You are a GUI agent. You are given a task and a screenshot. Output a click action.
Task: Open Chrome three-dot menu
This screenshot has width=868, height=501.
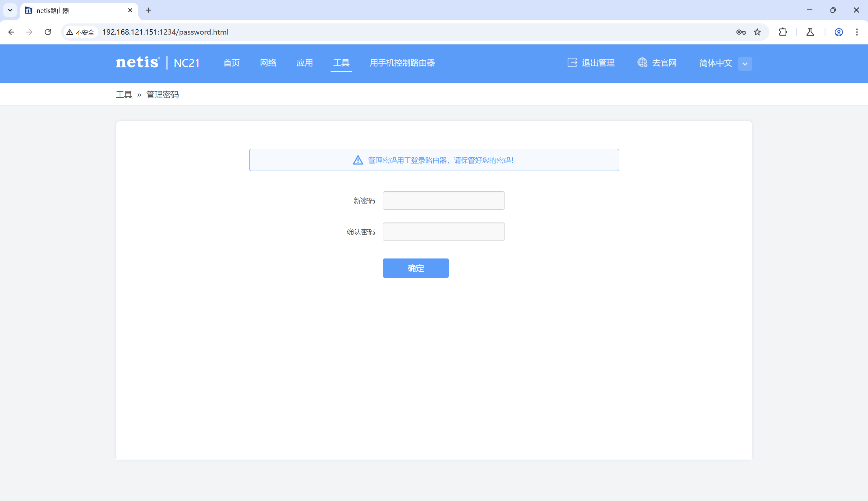click(857, 32)
